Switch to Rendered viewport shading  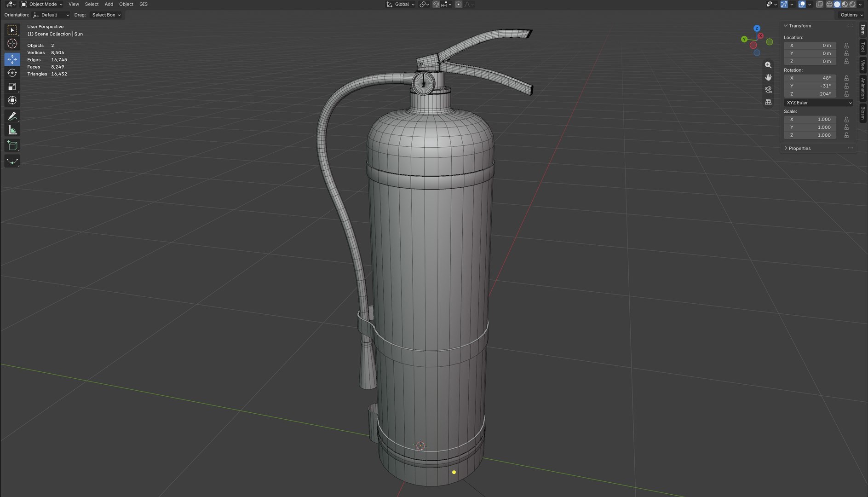point(852,4)
